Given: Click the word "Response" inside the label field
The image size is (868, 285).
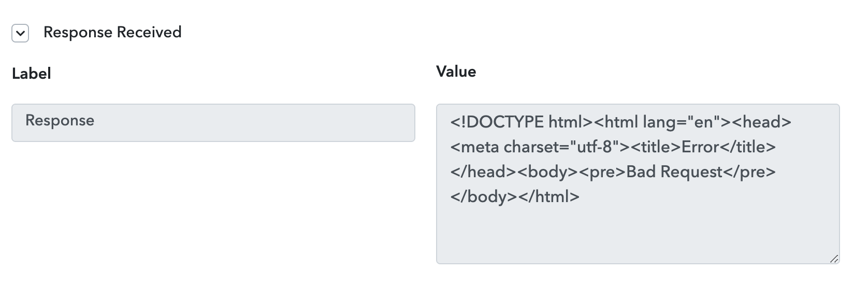Looking at the screenshot, I should pyautogui.click(x=60, y=120).
